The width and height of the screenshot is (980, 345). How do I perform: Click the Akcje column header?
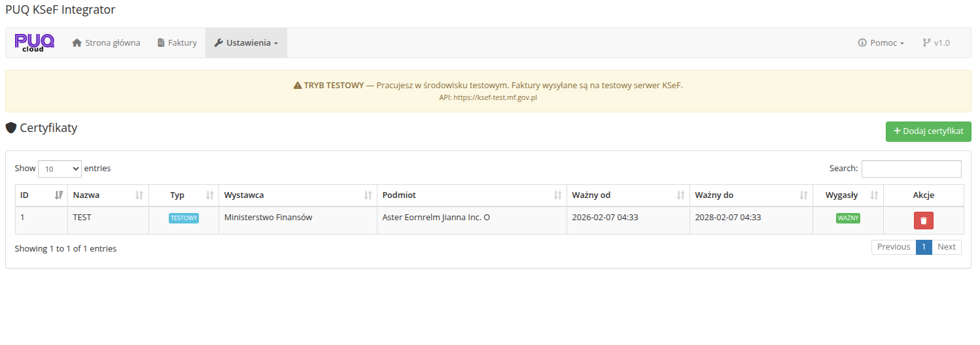(x=924, y=195)
